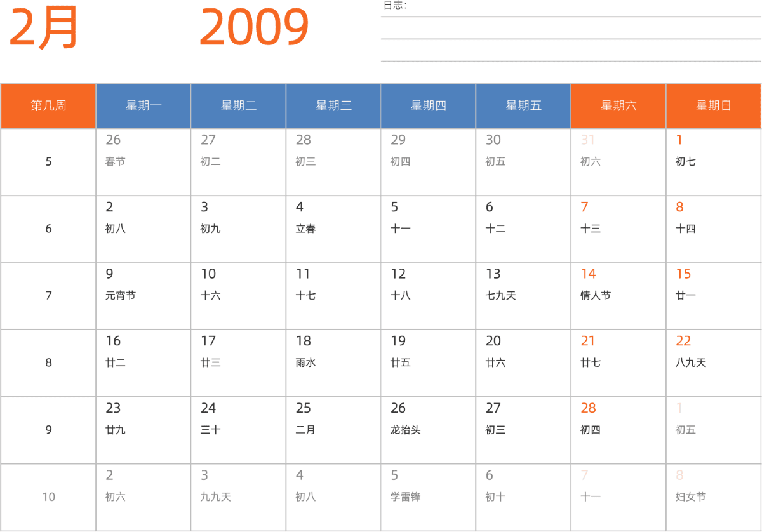Screen dimensions: 762x532
Task: Select February 5 labeled 十一
Action: [428, 229]
